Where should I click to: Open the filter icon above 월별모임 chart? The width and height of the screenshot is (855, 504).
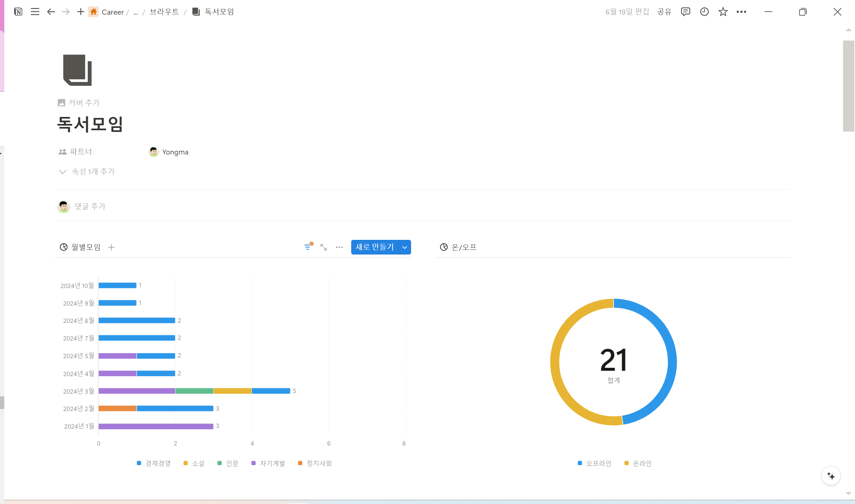[x=307, y=247]
